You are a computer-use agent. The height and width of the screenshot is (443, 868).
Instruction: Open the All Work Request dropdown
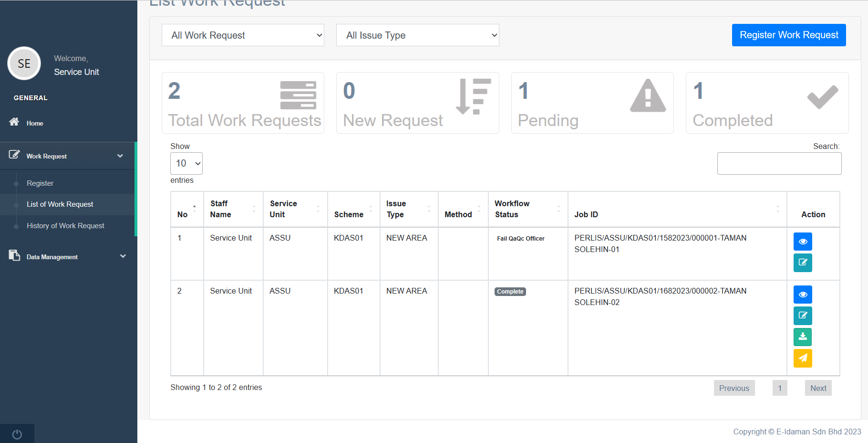click(243, 35)
